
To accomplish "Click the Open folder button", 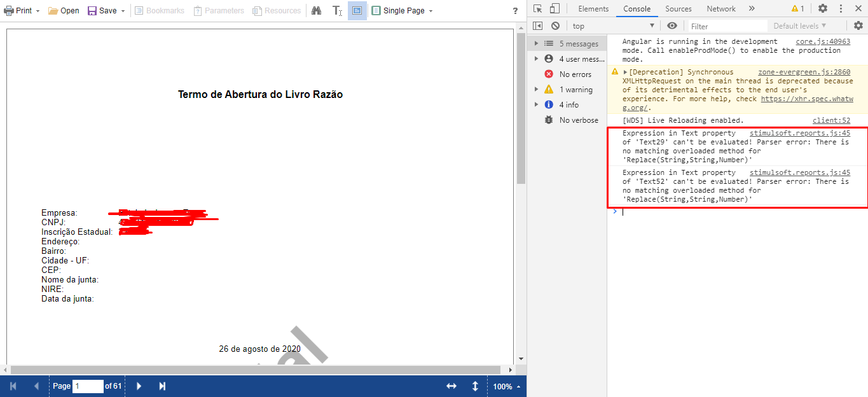I will click(64, 11).
